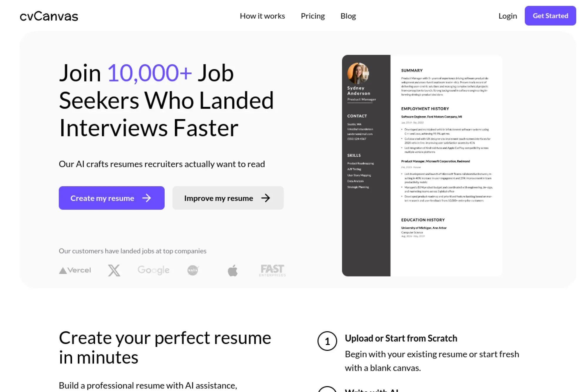Click the FAST Enterprises logo

point(272,270)
